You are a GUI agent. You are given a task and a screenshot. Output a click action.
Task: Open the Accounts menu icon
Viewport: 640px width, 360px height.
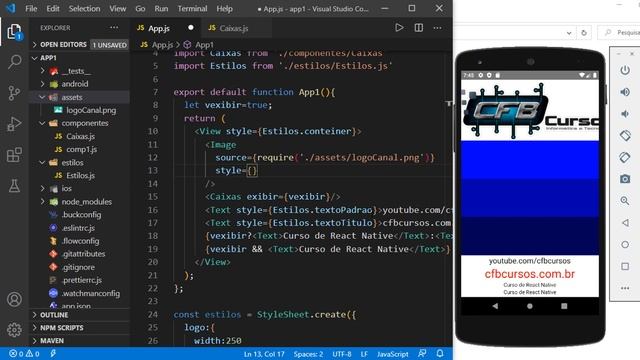click(14, 299)
